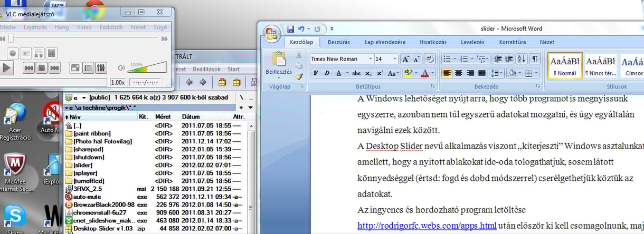The image size is (644, 234).
Task: Shrink font size in Word
Action: click(416, 59)
